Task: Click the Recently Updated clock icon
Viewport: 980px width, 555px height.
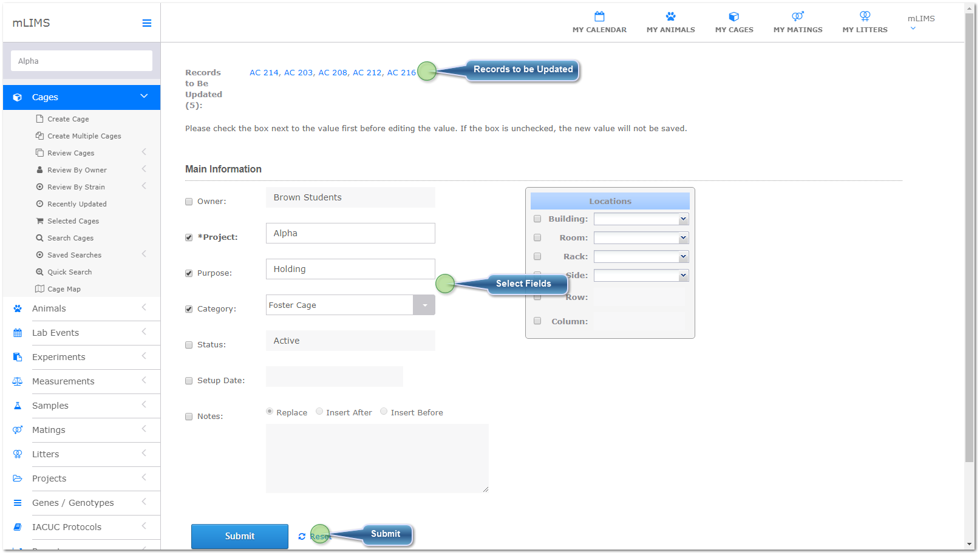Action: tap(39, 204)
